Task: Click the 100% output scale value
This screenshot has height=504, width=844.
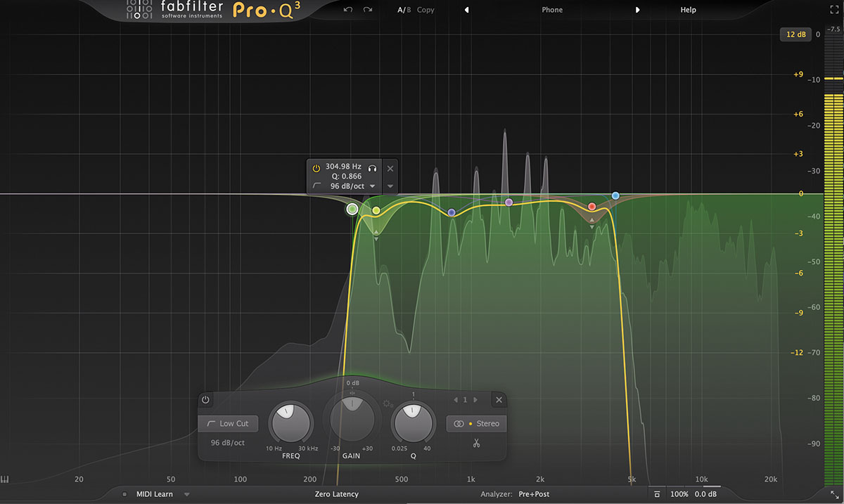Action: tap(679, 494)
